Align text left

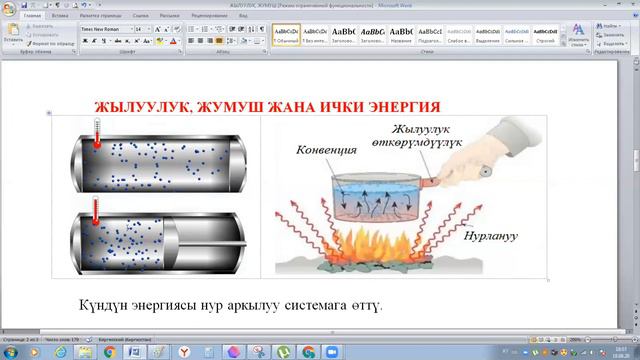(191, 41)
